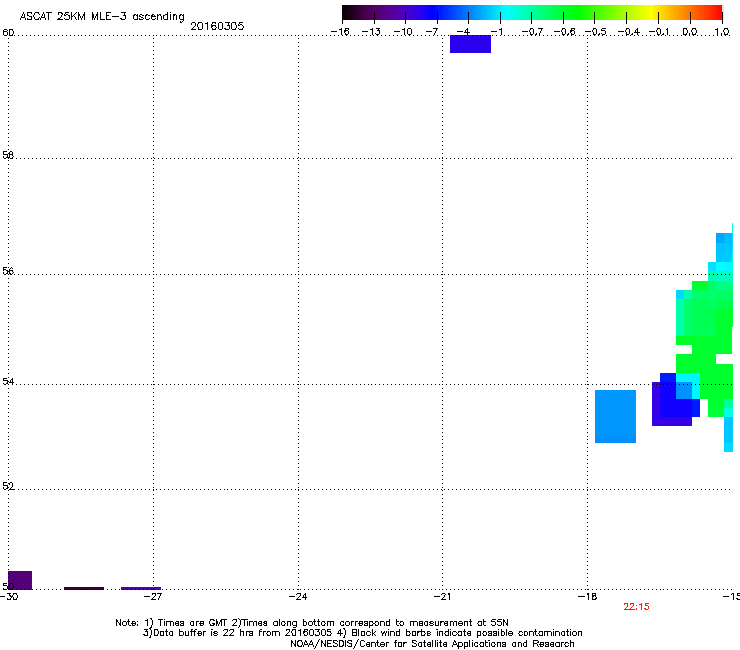The width and height of the screenshot is (740, 650).
Task: Click the -7 color scale label
Action: click(432, 32)
